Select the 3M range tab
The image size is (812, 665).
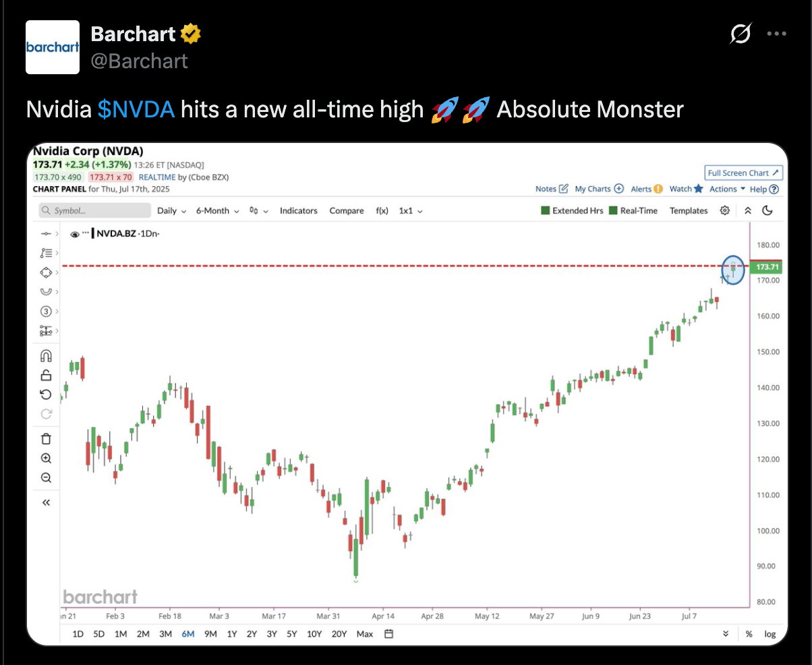[165, 634]
